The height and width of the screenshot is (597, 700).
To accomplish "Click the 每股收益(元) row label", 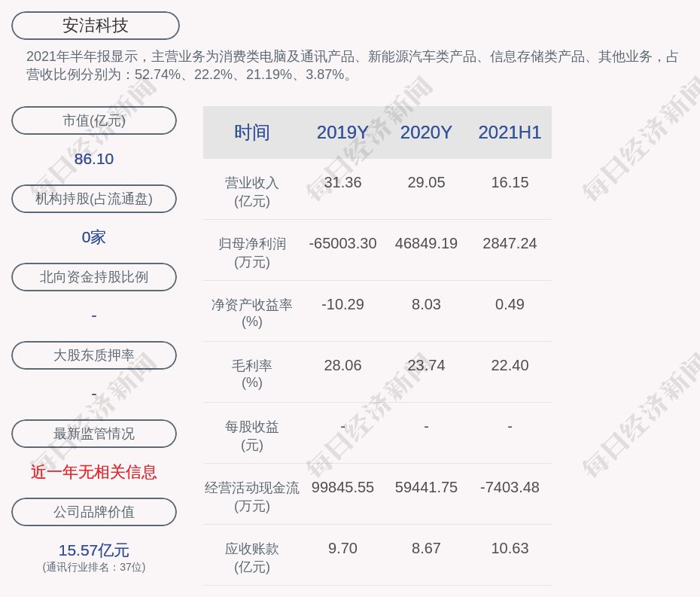I will [252, 436].
